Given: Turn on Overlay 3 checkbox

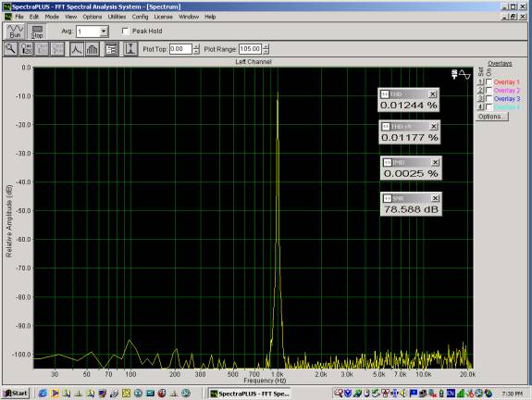Looking at the screenshot, I should (x=489, y=99).
